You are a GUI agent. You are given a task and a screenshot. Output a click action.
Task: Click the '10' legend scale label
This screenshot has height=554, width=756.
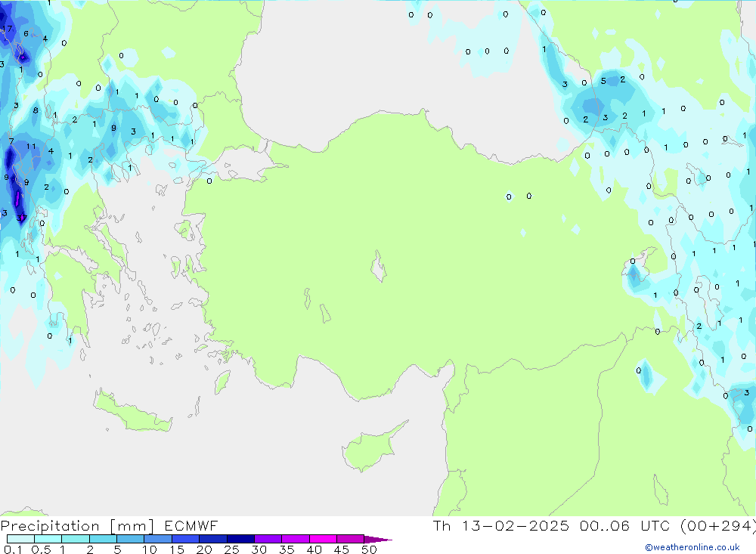pyautogui.click(x=150, y=549)
